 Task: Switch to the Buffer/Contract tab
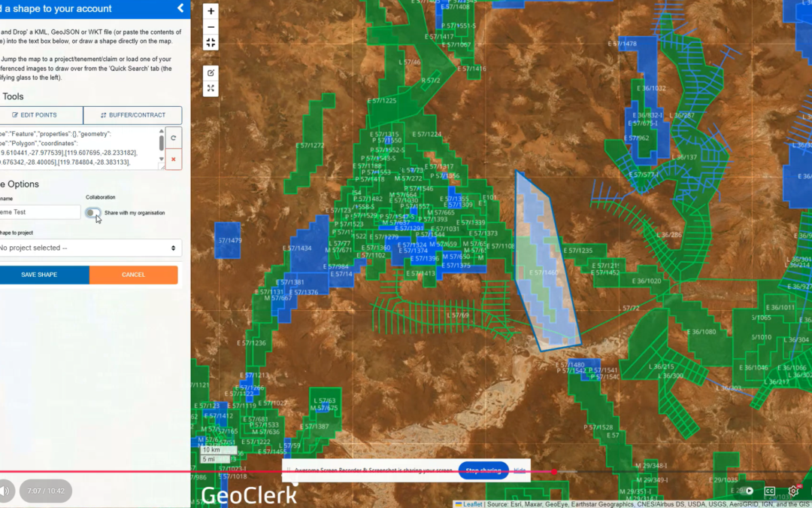[133, 115]
